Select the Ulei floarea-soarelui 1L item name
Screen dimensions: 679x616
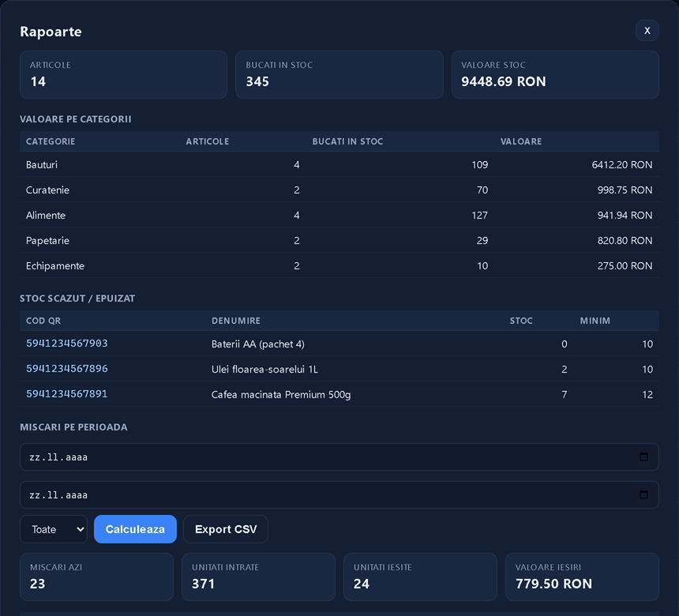pyautogui.click(x=264, y=369)
